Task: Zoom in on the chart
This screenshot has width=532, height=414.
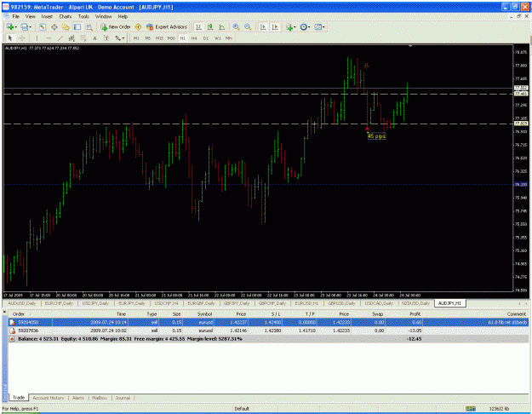Action: coord(236,26)
